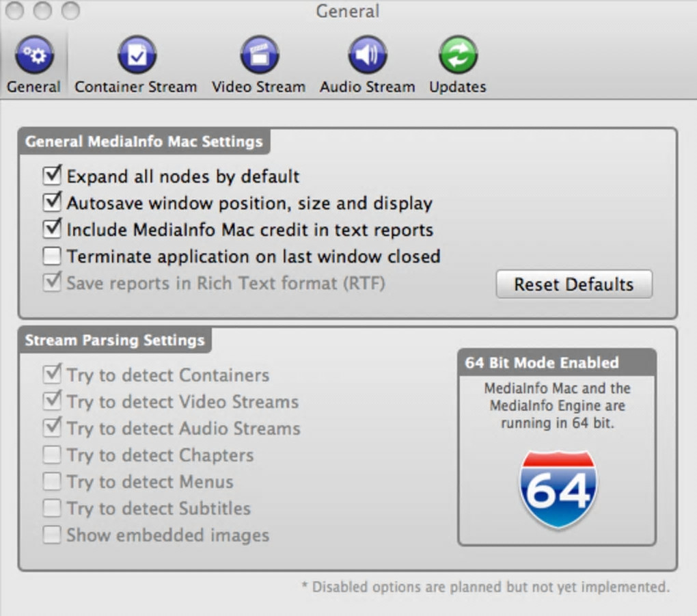The width and height of the screenshot is (697, 616).
Task: Toggle Try to detect Video Streams checkbox
Action: coord(52,401)
